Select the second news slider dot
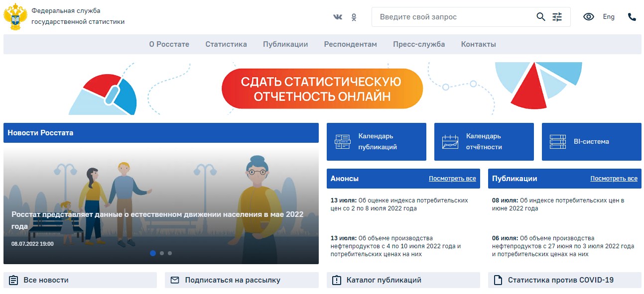The image size is (644, 294). (x=162, y=253)
